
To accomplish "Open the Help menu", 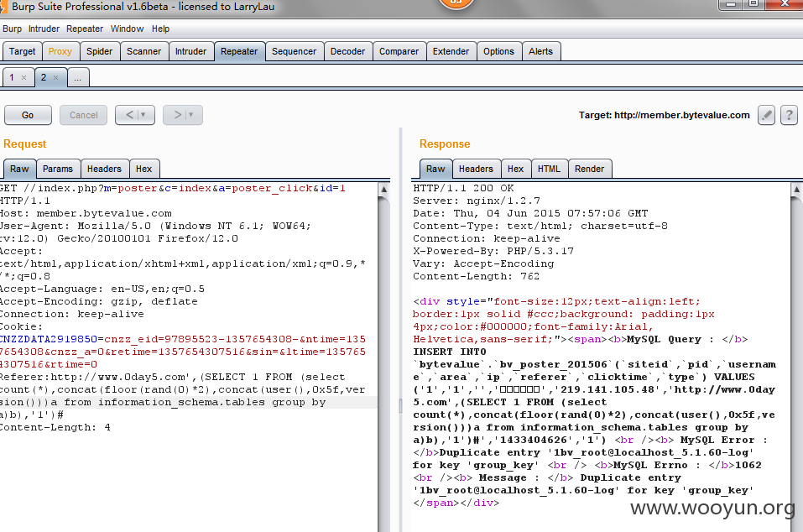I will (x=160, y=29).
